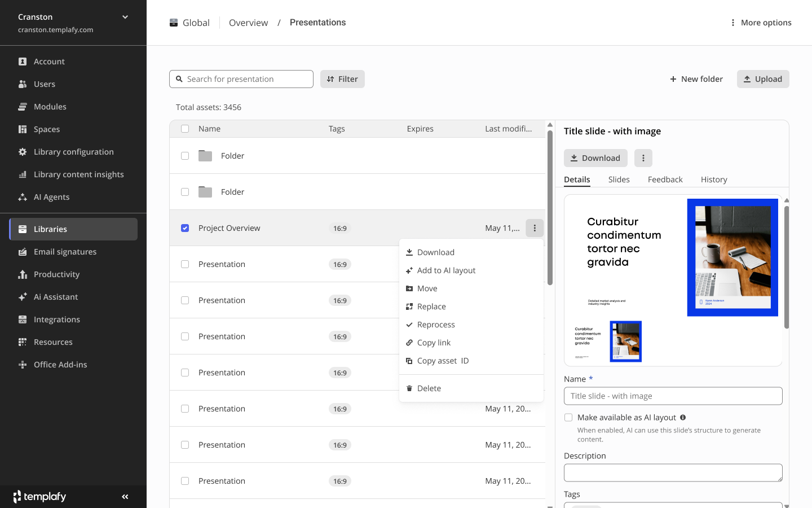Collapse the sidebar with double-chevron icon
Image resolution: width=812 pixels, height=508 pixels.
point(125,497)
